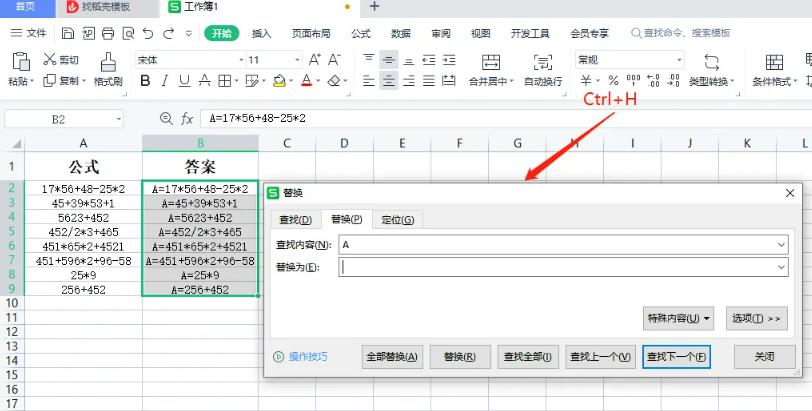Image resolution: width=812 pixels, height=411 pixels.
Task: Apply thousands separator format
Action: [x=633, y=81]
